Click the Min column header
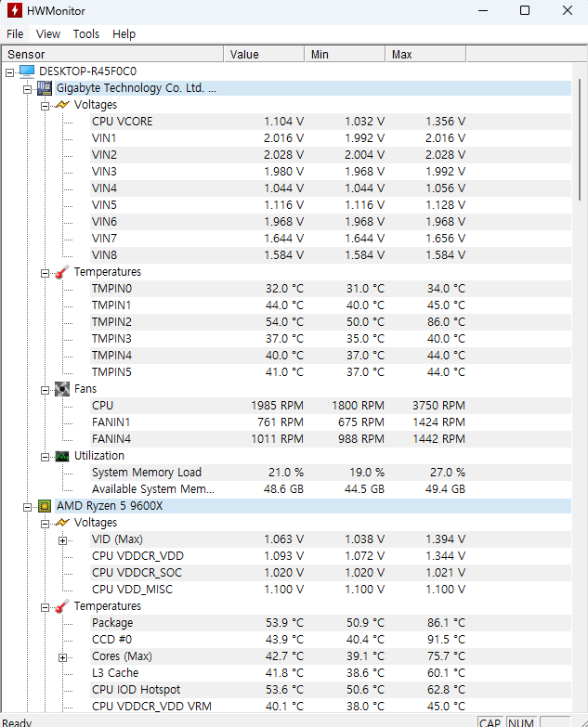 pyautogui.click(x=345, y=54)
